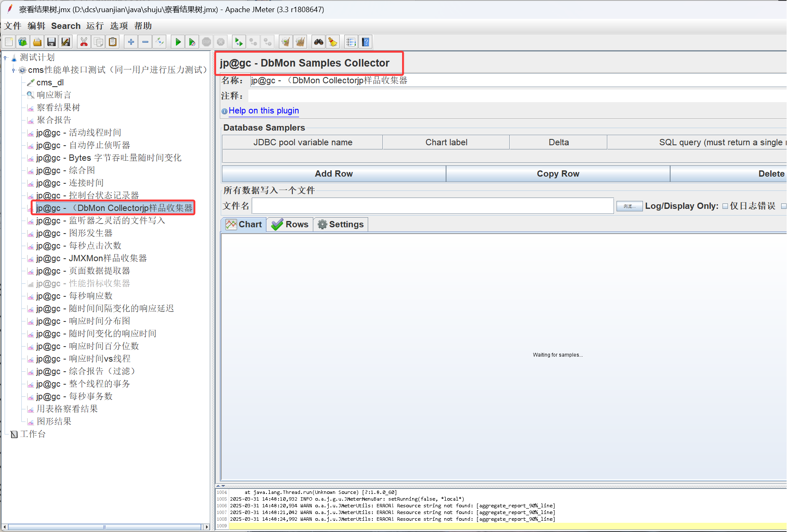Cut the selected element with scissors icon
This screenshot has width=787, height=532.
click(84, 42)
